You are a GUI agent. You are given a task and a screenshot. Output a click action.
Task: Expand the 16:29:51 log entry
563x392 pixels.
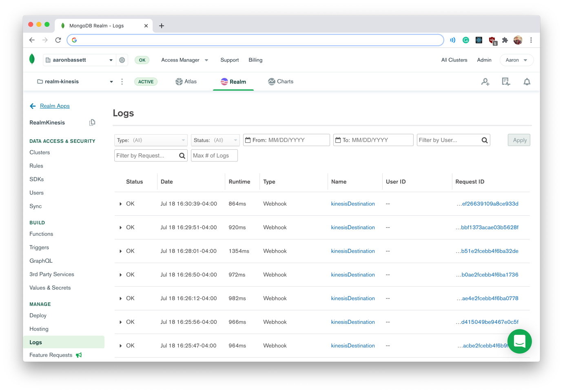click(120, 228)
